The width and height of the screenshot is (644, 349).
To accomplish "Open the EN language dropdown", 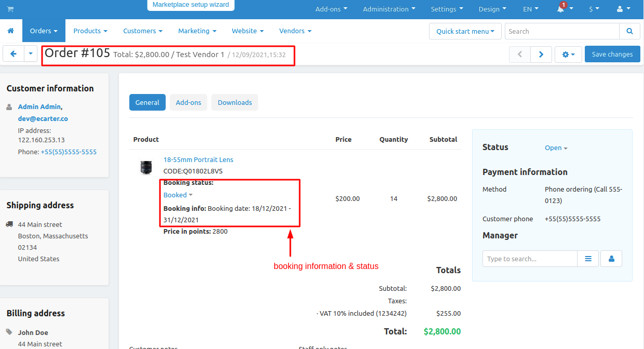I will click(531, 9).
